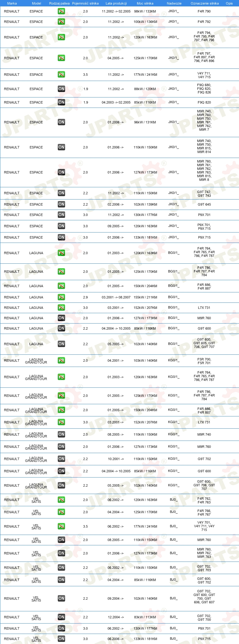
Task: Select the 12.2004 -> production date cell
Action: pos(116,617)
